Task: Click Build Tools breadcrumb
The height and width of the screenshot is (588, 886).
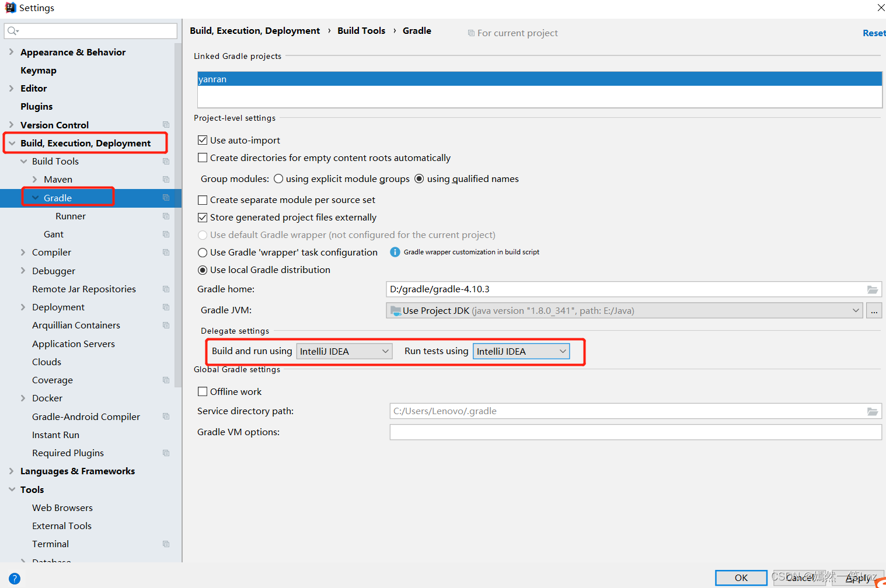Action: click(361, 30)
